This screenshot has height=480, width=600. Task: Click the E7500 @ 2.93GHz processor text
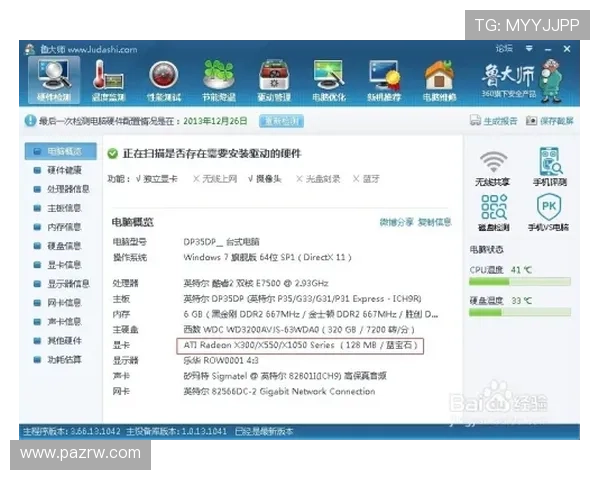click(x=256, y=283)
